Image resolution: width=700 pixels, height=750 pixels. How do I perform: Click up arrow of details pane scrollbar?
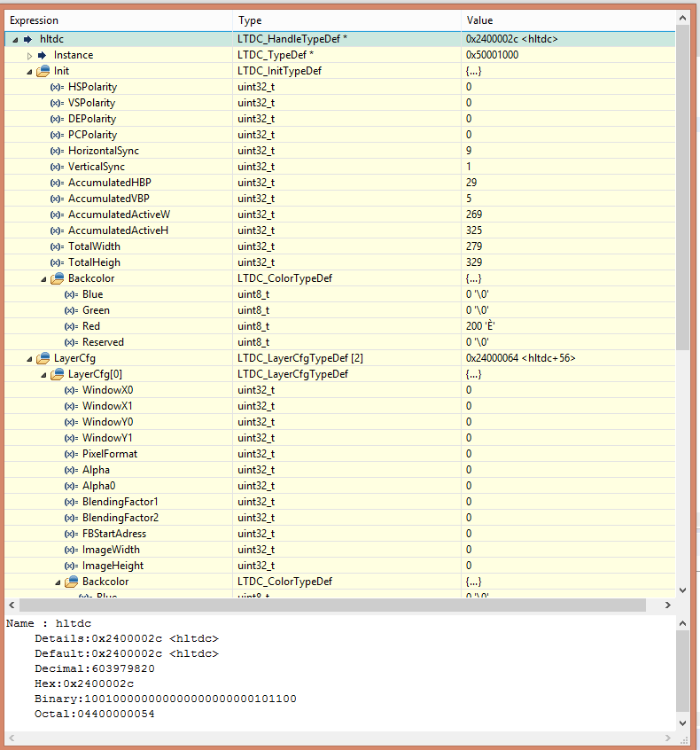click(x=683, y=623)
